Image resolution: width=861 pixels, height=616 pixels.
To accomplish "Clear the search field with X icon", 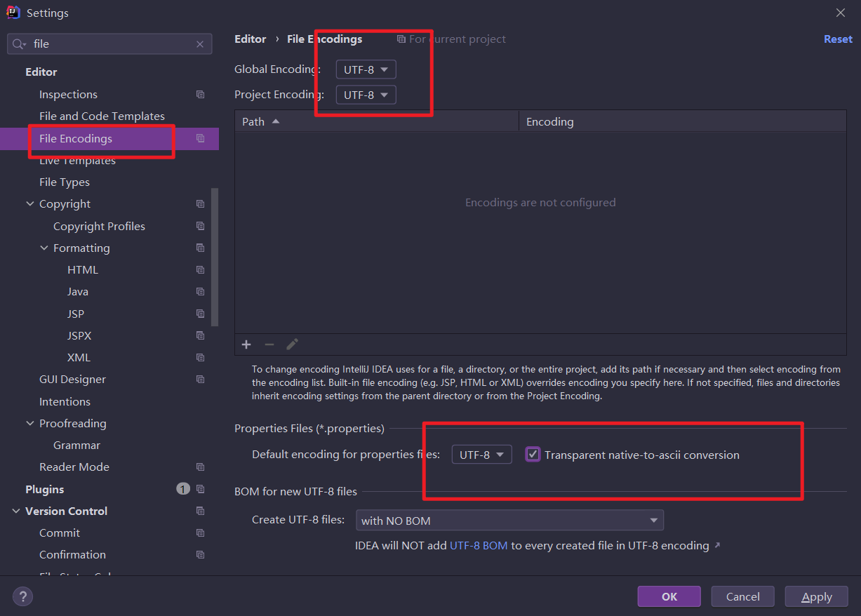I will (200, 44).
